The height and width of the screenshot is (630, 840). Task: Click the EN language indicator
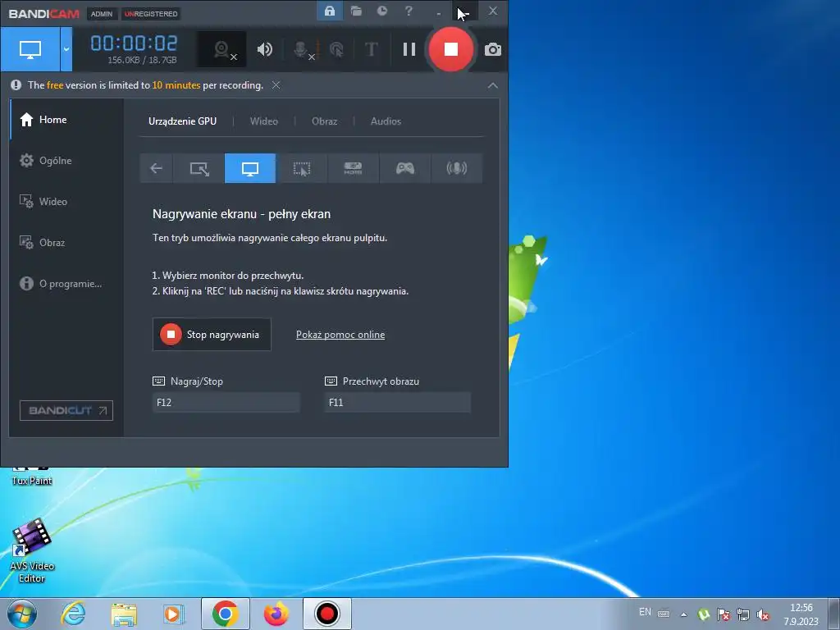pyautogui.click(x=645, y=612)
